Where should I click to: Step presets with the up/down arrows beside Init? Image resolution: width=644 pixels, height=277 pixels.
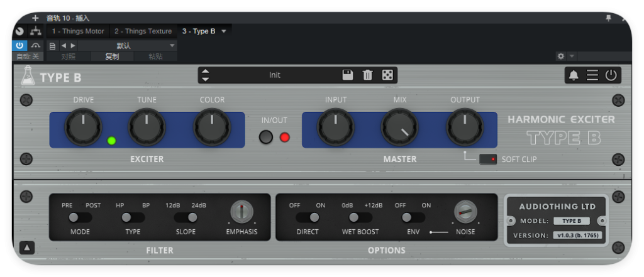pyautogui.click(x=206, y=75)
